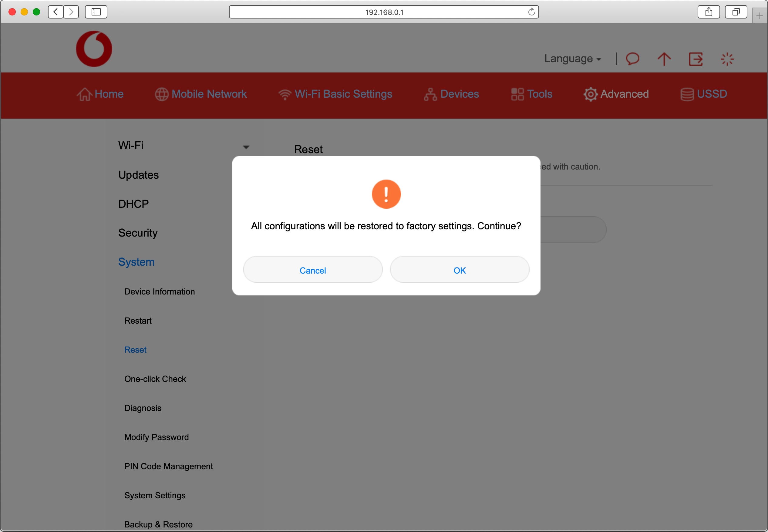Click the upward arrow update icon
This screenshot has width=768, height=532.
point(664,59)
